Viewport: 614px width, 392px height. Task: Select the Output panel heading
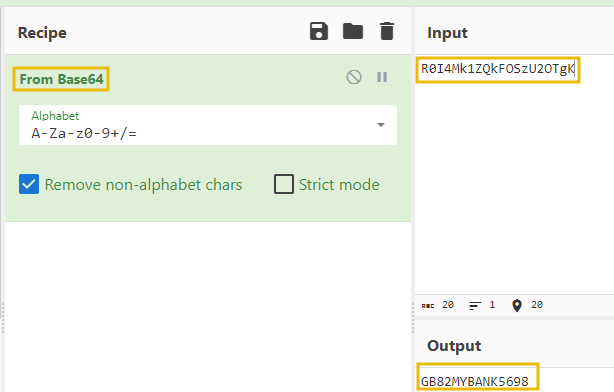pyautogui.click(x=454, y=346)
